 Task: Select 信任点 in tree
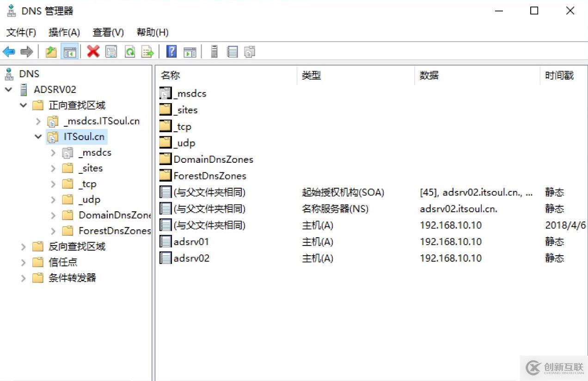point(63,263)
